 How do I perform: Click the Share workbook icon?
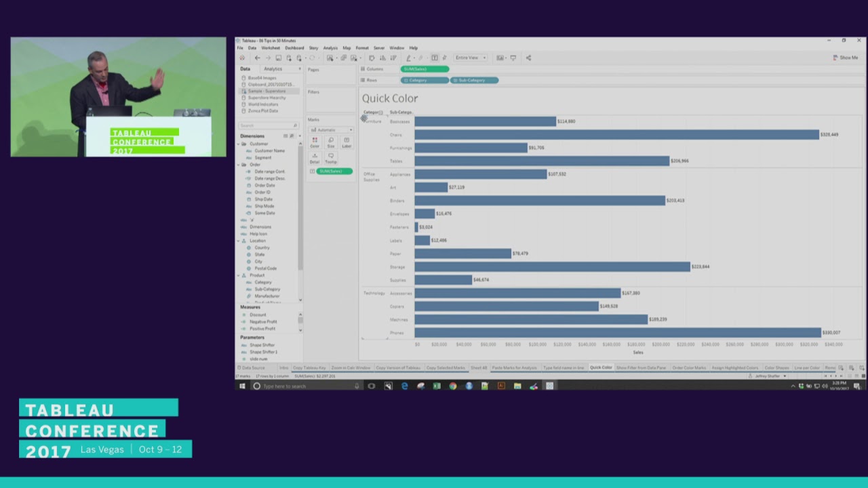point(528,58)
